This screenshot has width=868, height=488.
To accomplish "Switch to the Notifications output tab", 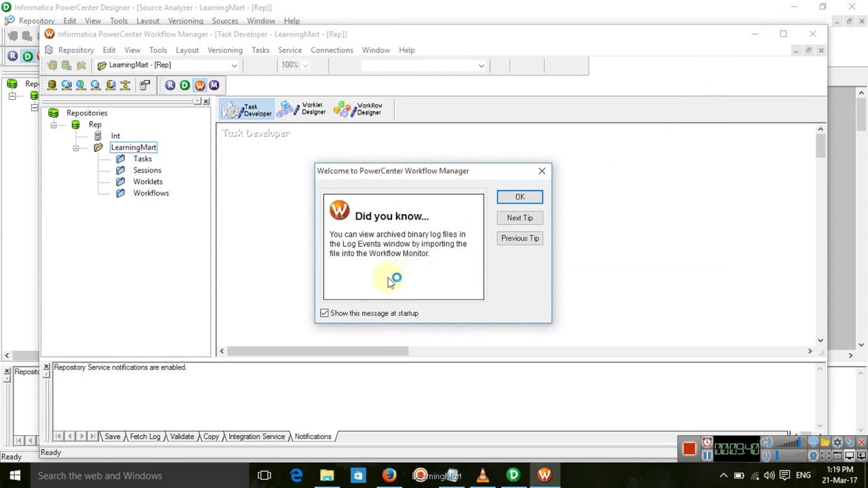I will (313, 436).
